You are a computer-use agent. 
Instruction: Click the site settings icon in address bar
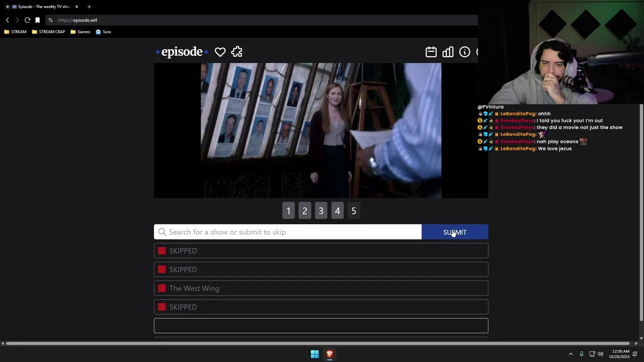click(50, 20)
